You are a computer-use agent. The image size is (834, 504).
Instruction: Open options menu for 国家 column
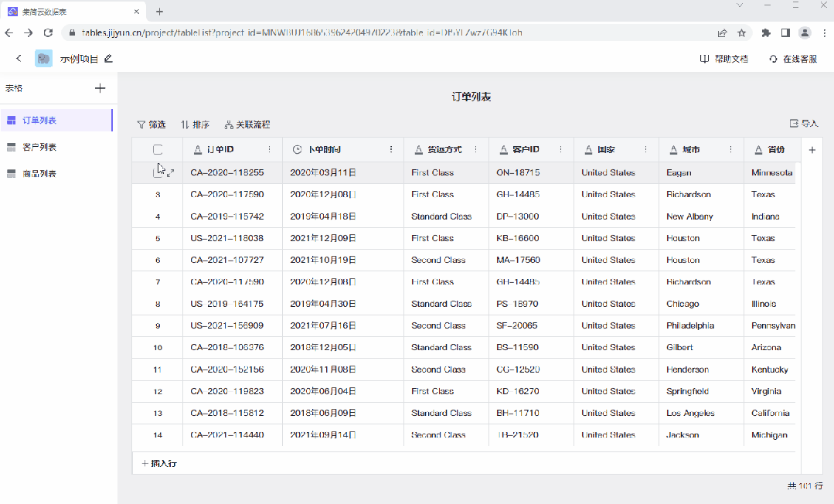coord(645,149)
